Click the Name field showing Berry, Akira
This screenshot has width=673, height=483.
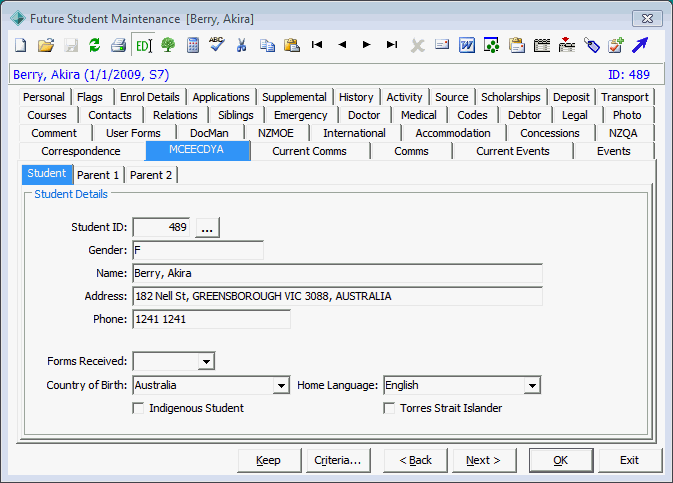[x=337, y=273]
